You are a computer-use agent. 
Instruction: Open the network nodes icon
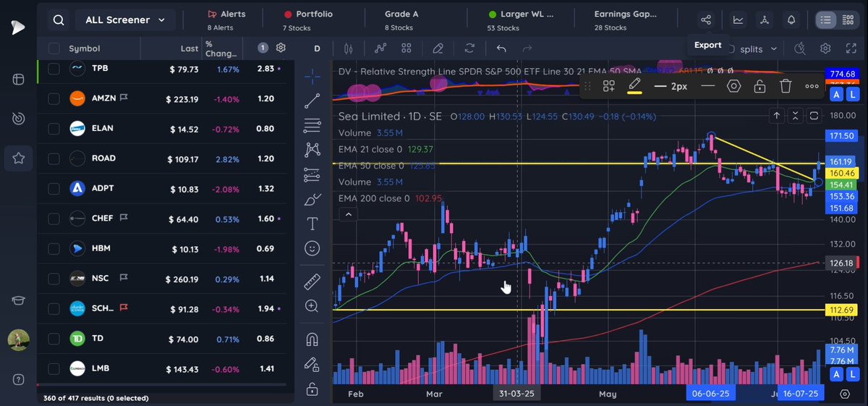pyautogui.click(x=765, y=20)
